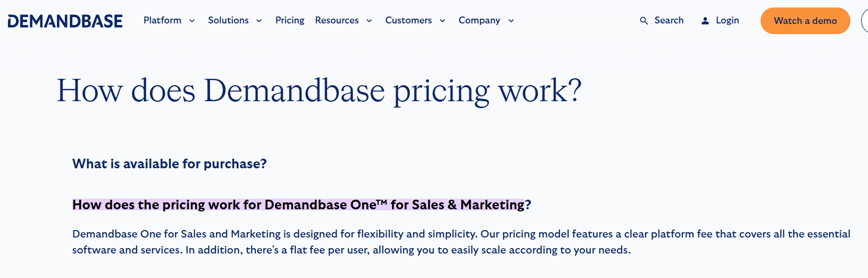The image size is (868, 278).
Task: Expand "What is available for purchase?" question
Action: click(x=169, y=164)
